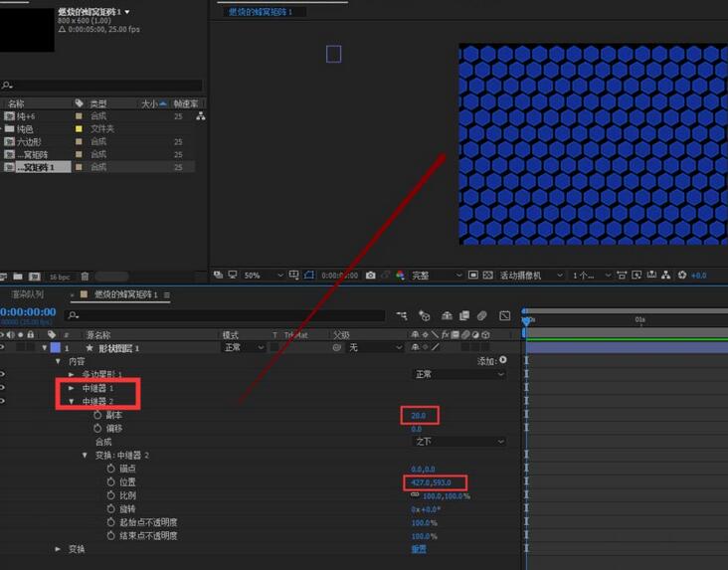
Task: Collapse the 中继器 2 group
Action: pos(71,401)
